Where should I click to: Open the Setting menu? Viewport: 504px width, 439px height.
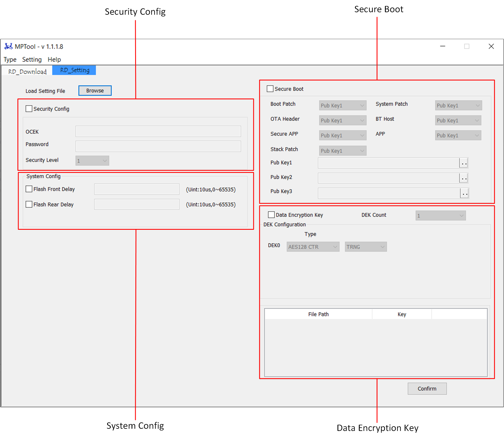(x=32, y=60)
